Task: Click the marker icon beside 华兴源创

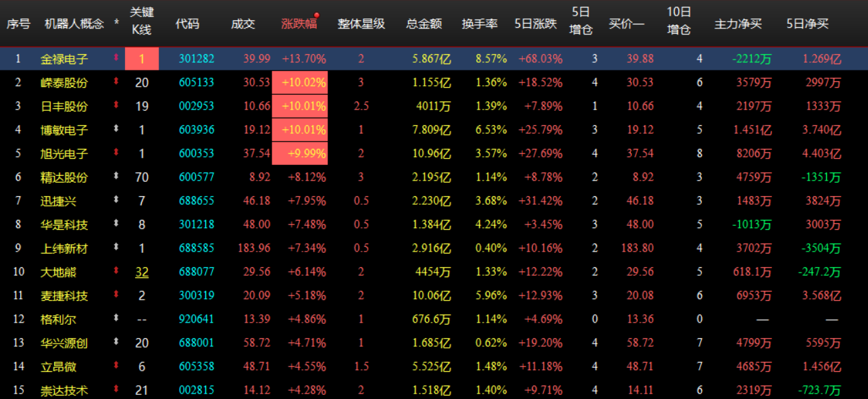Action: 116,342
